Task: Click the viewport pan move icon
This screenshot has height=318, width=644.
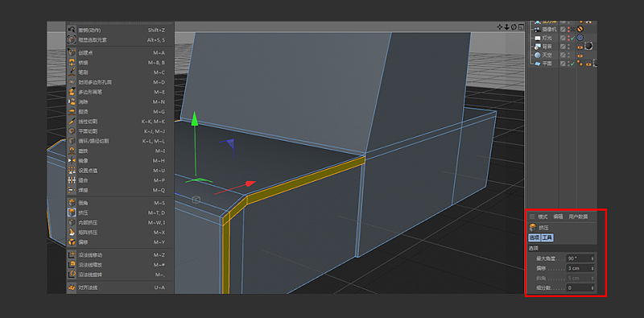Action: coord(500,27)
